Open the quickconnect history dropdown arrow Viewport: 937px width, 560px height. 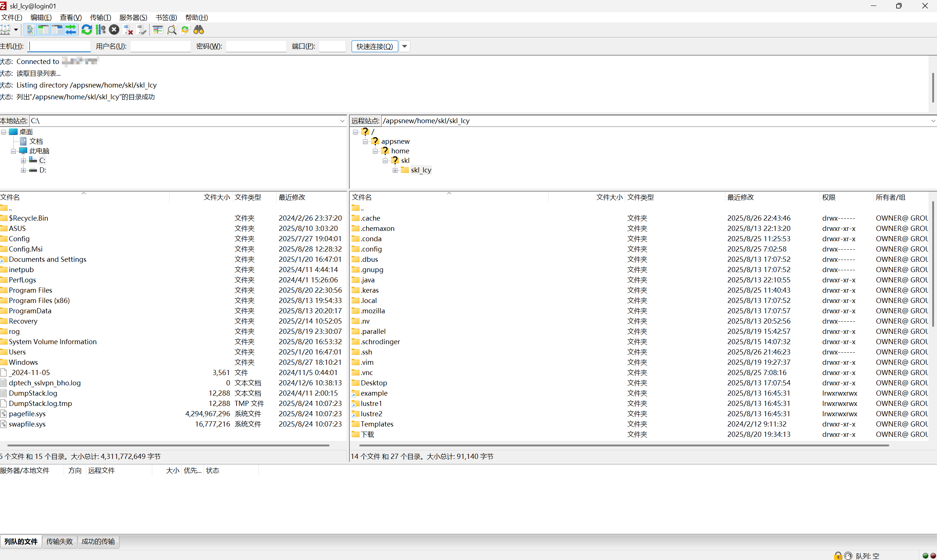click(405, 46)
